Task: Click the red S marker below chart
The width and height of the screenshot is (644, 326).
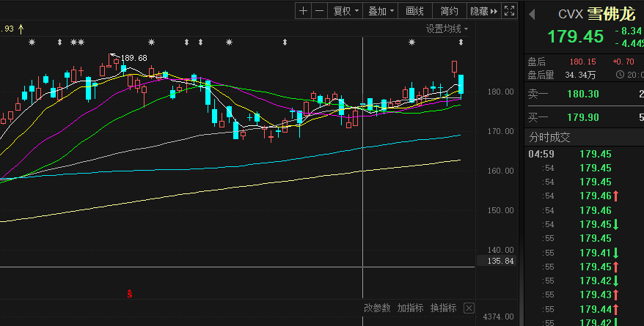Action: click(130, 294)
